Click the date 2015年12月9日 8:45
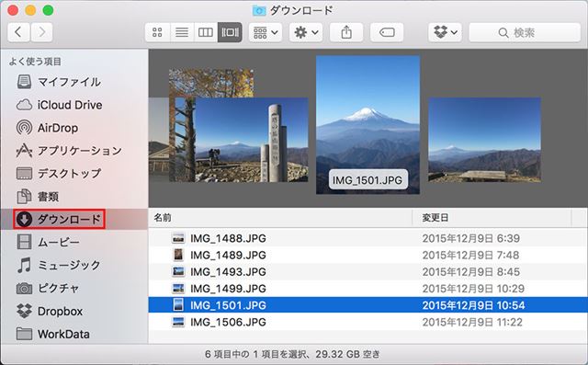Viewport: 588px width, 365px height. 471,271
